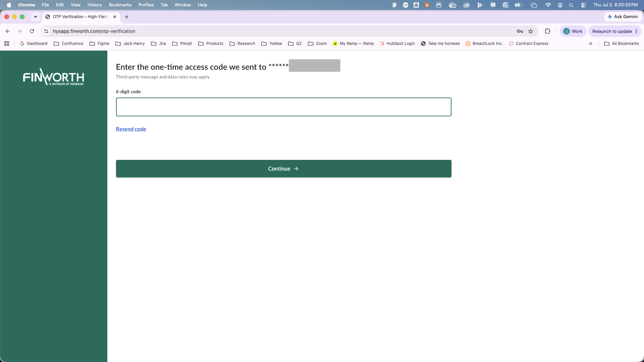
Task: Open All Bookmarks folder
Action: (x=622, y=44)
